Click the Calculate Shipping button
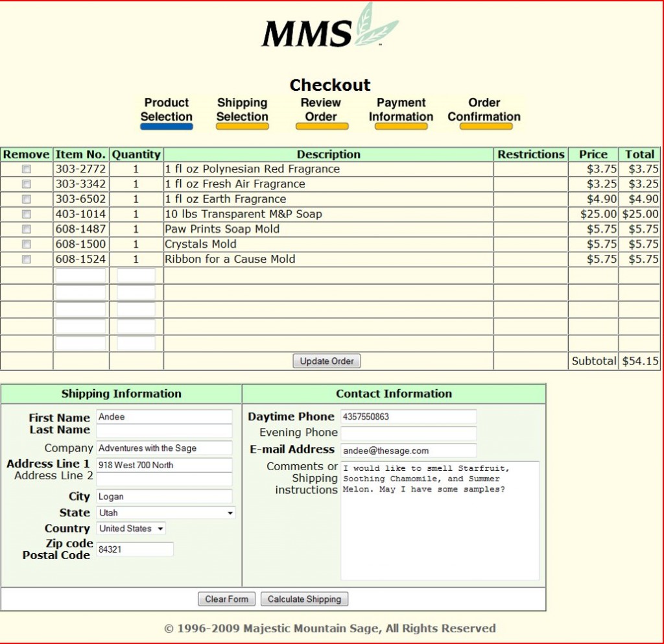The height and width of the screenshot is (644, 664). click(x=304, y=599)
